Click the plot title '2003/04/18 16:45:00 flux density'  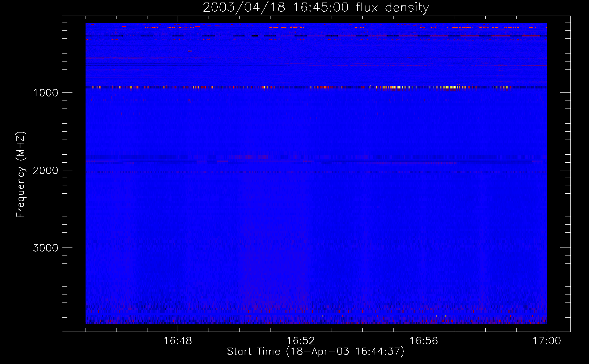coord(316,8)
